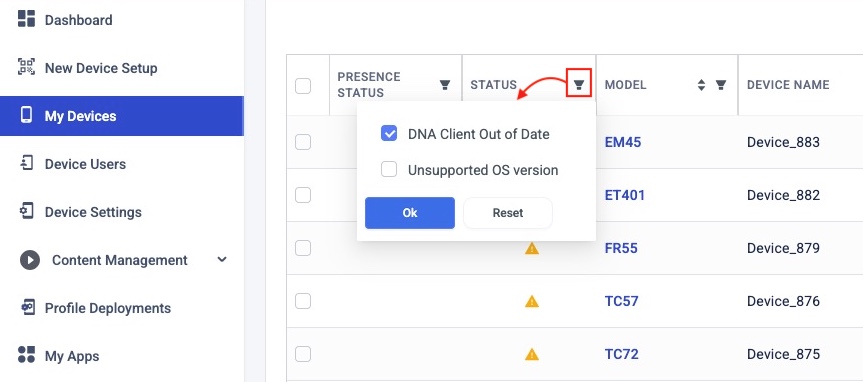Sort by Model using sort arrows

point(701,85)
